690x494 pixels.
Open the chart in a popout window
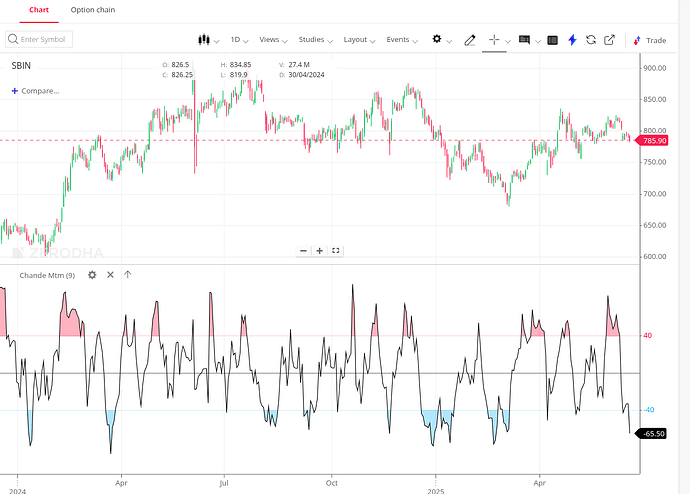[609, 40]
